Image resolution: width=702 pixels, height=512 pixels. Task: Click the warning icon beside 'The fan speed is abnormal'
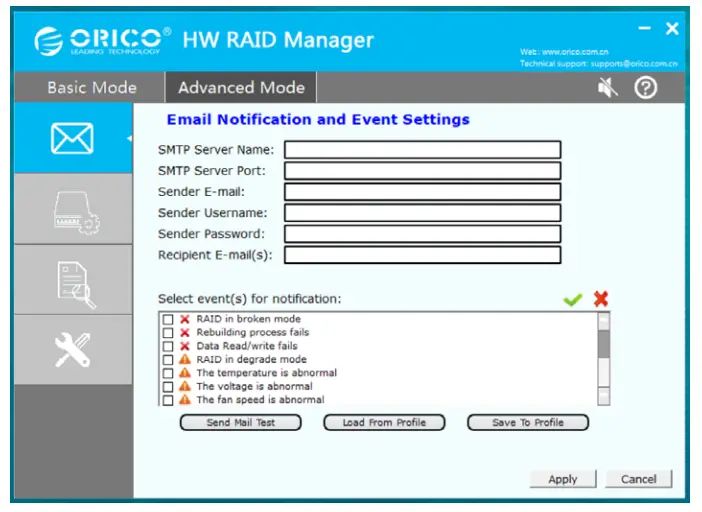point(184,399)
